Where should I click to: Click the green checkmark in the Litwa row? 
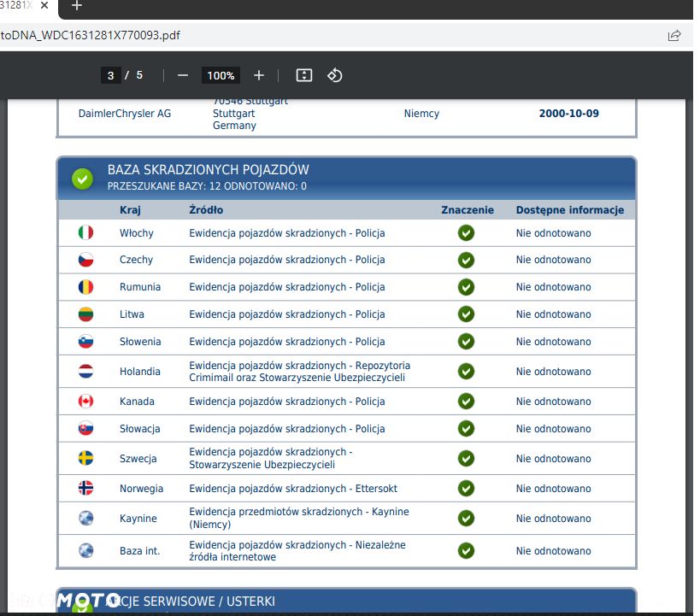pos(466,314)
